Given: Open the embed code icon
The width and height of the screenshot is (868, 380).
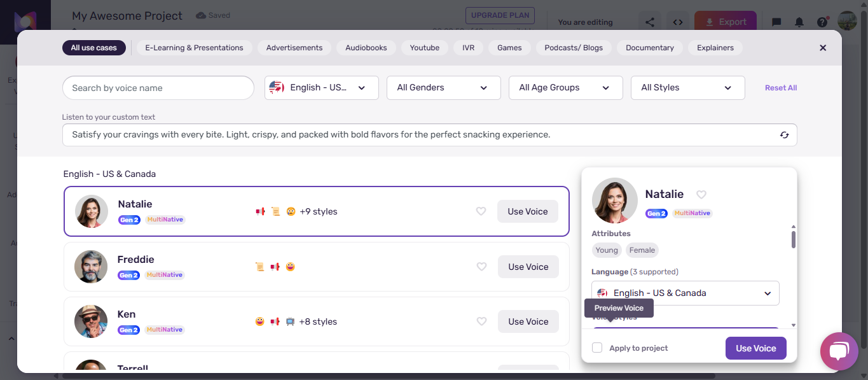Looking at the screenshot, I should click(x=678, y=22).
